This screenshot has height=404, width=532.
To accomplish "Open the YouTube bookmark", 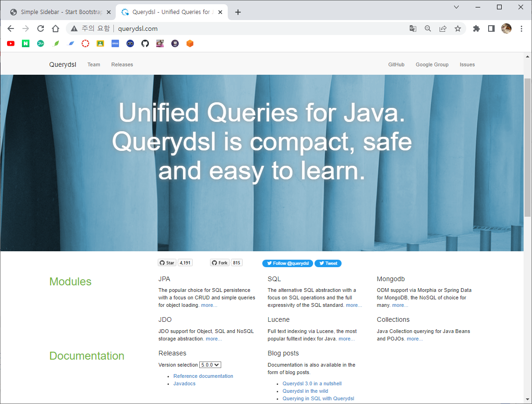I will pos(11,43).
